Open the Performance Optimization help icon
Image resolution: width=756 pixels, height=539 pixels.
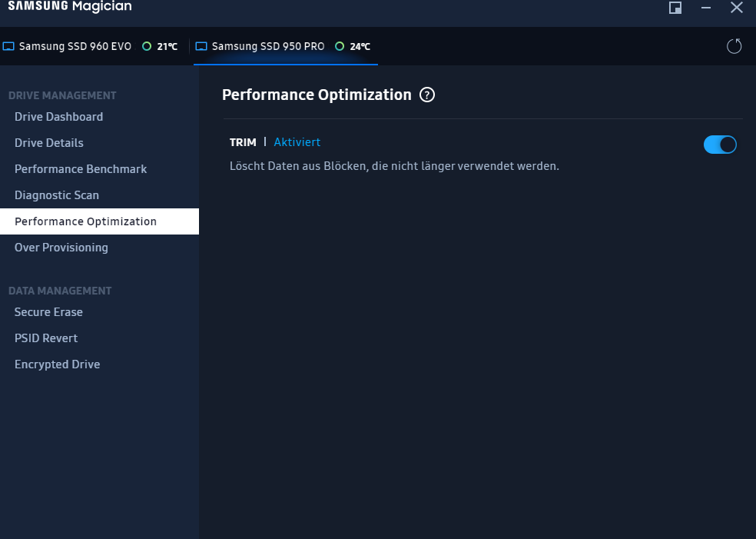click(x=426, y=95)
